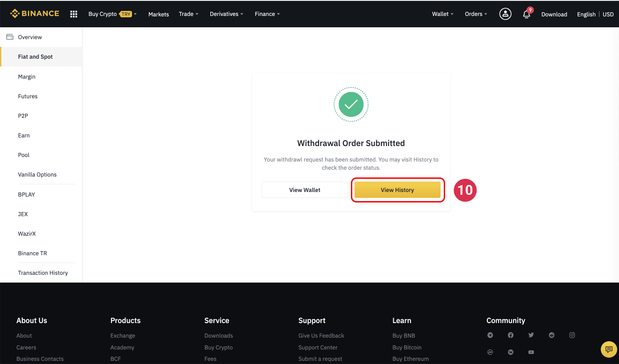Open the Careers footer link
This screenshot has height=364, width=619.
[x=26, y=348]
